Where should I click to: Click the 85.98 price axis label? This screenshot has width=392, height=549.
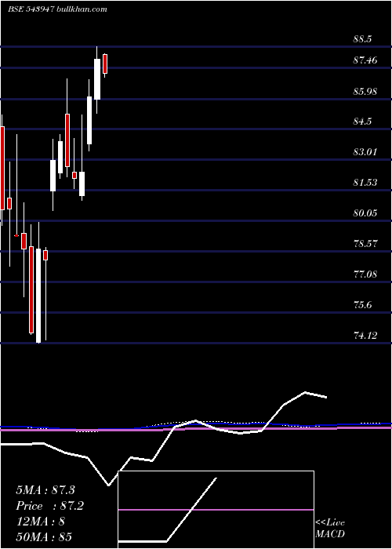pyautogui.click(x=365, y=92)
